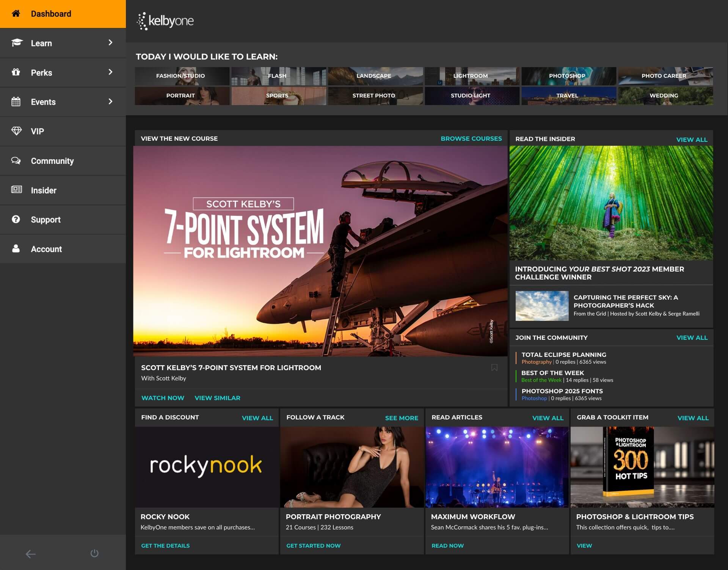Click WATCH NOW for the featured course
Image resolution: width=728 pixels, height=570 pixels.
(163, 397)
